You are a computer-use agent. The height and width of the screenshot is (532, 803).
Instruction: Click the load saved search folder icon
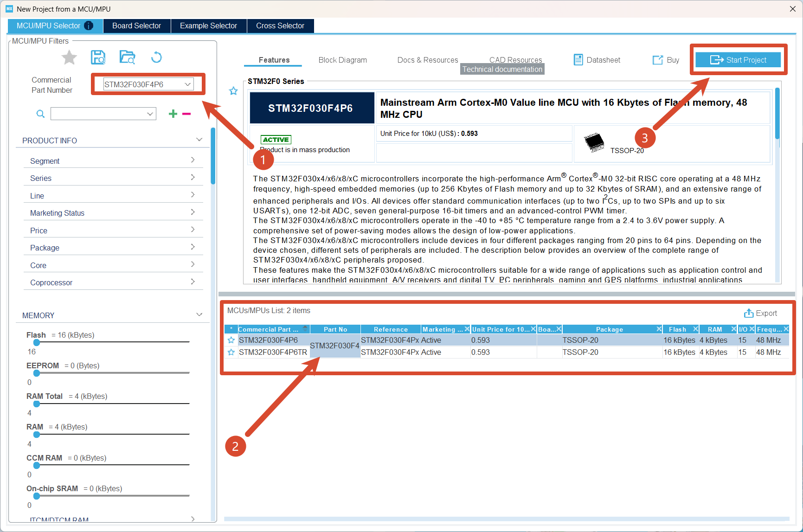coord(127,58)
